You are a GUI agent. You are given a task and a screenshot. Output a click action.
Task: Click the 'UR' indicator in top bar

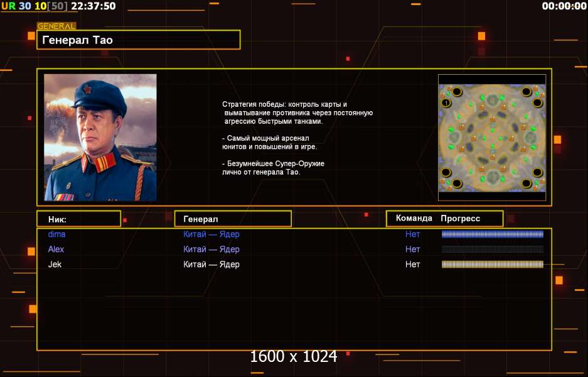click(9, 6)
